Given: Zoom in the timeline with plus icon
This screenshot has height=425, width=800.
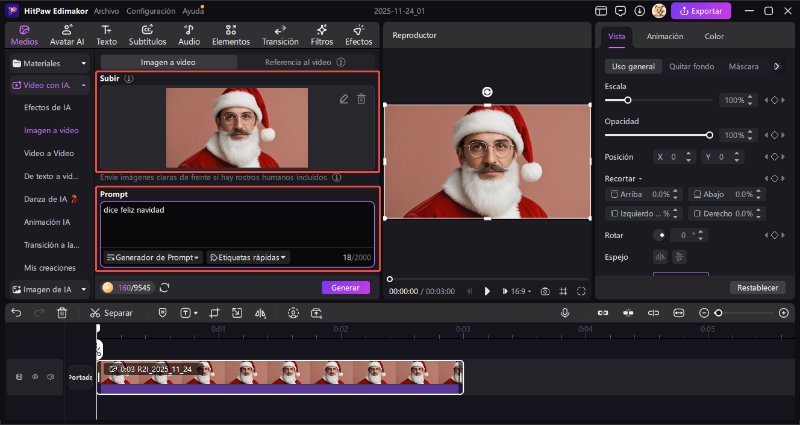Looking at the screenshot, I should (784, 313).
